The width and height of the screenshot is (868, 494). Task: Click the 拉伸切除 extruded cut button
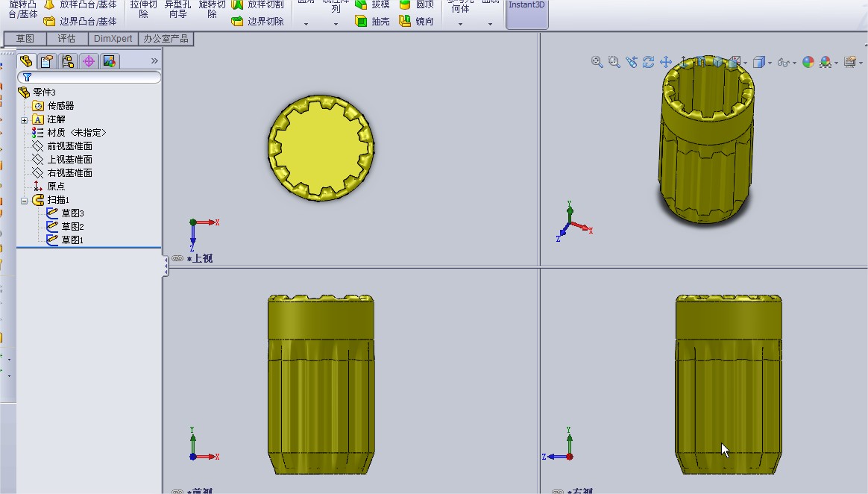coord(143,10)
